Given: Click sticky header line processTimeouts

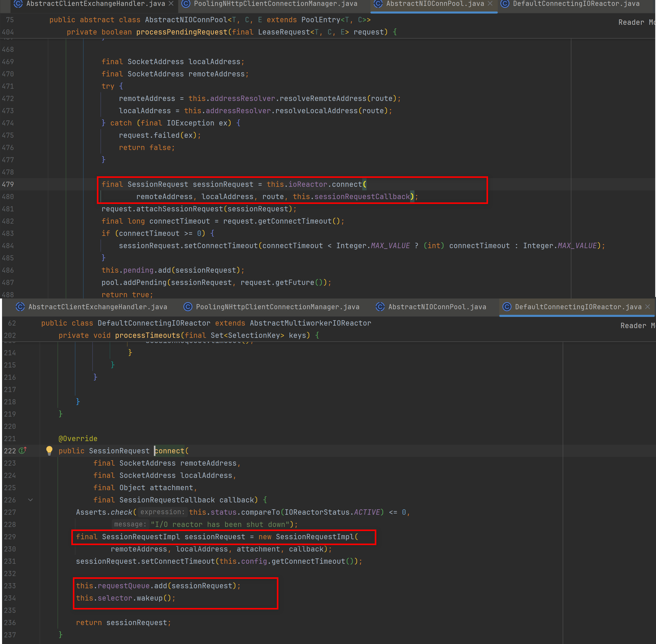Looking at the screenshot, I should [x=189, y=336].
